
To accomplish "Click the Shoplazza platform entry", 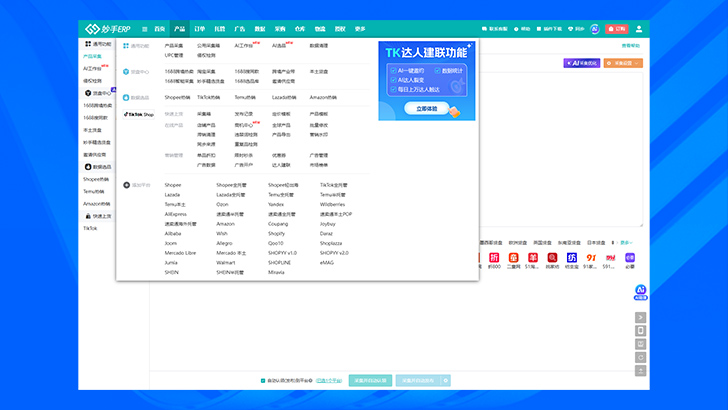I will coord(331,243).
